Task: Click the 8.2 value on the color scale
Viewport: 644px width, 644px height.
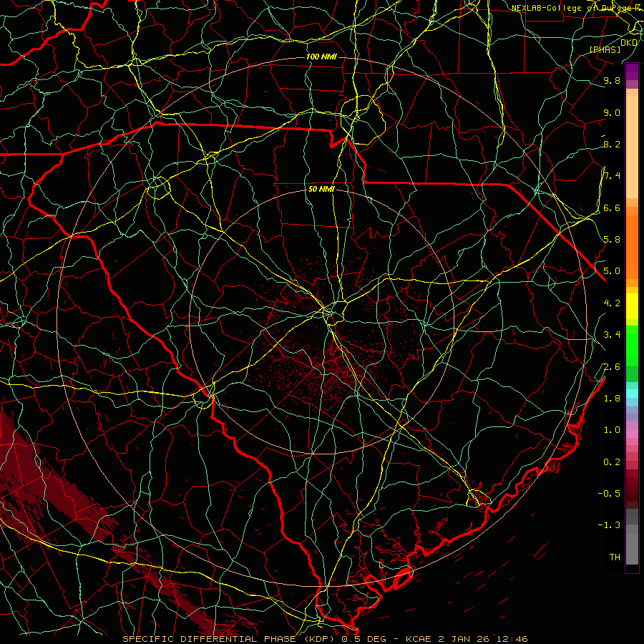Action: click(x=612, y=144)
